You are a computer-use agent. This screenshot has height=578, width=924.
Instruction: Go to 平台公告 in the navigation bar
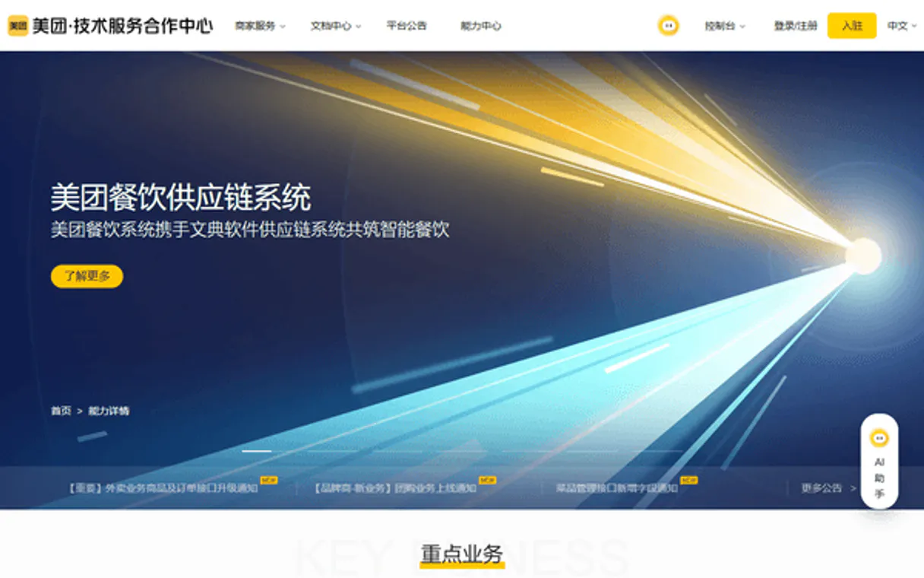407,26
